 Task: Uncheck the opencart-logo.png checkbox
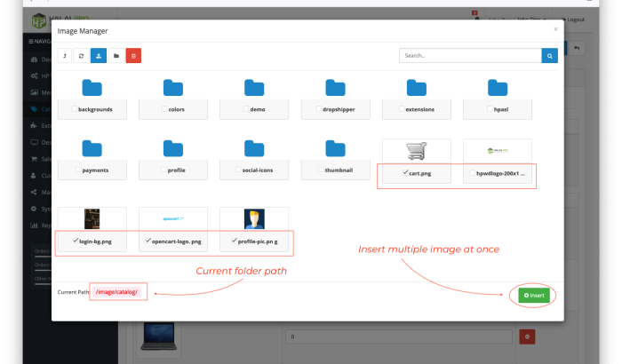click(x=148, y=241)
